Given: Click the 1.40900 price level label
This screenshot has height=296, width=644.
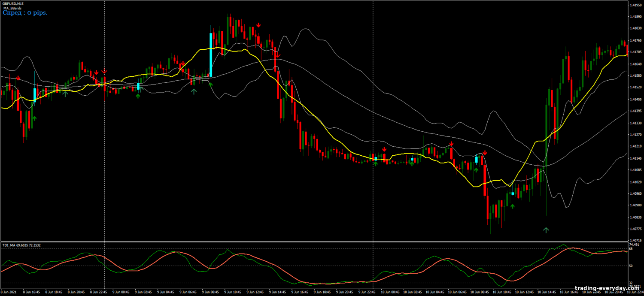Looking at the screenshot, I should pyautogui.click(x=635, y=205).
